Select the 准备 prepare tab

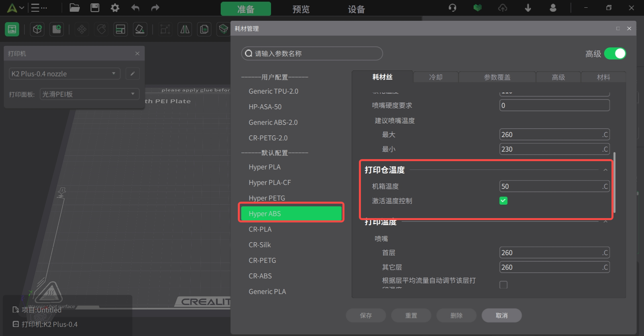point(246,9)
